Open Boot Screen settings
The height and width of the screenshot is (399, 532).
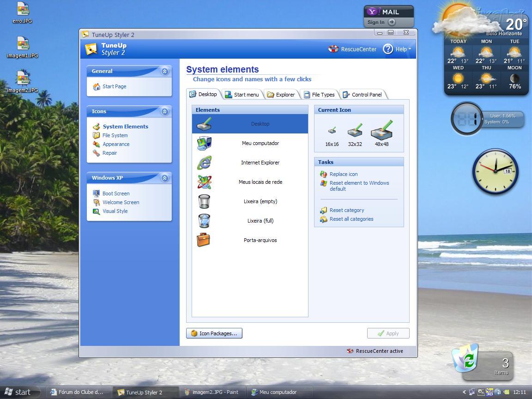coord(116,193)
